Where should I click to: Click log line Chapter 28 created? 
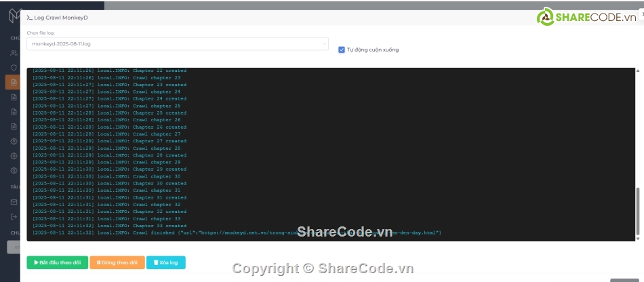click(x=109, y=155)
